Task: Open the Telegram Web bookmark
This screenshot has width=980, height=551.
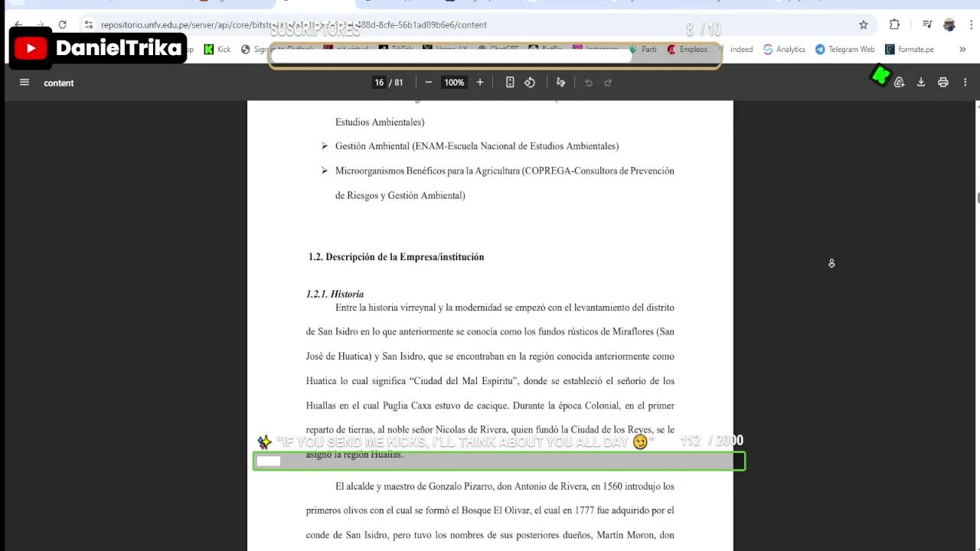Action: click(x=844, y=49)
